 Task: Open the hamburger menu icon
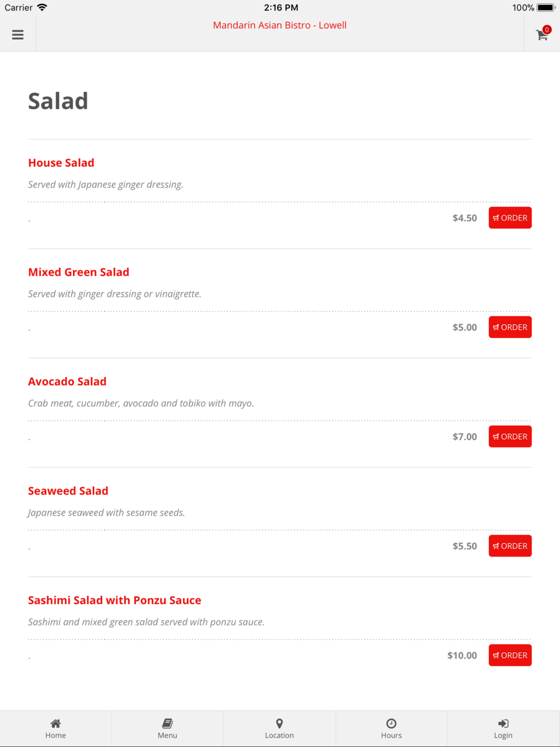[x=18, y=35]
